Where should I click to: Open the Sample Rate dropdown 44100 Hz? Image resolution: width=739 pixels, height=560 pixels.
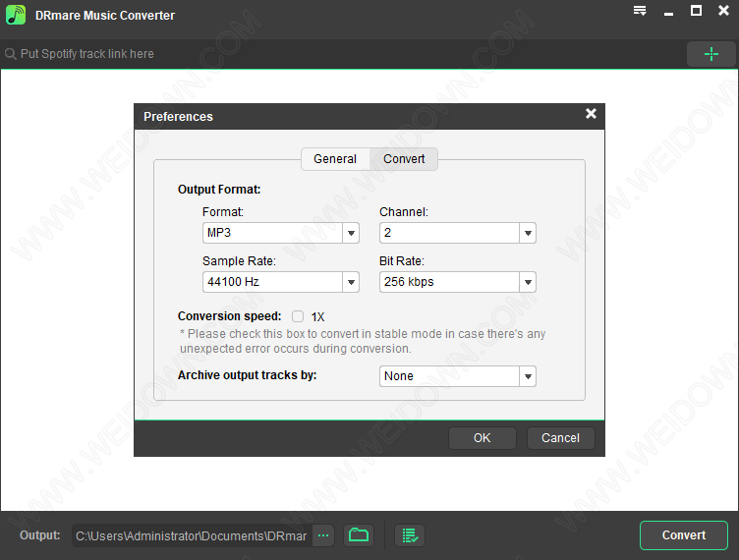pyautogui.click(x=281, y=282)
